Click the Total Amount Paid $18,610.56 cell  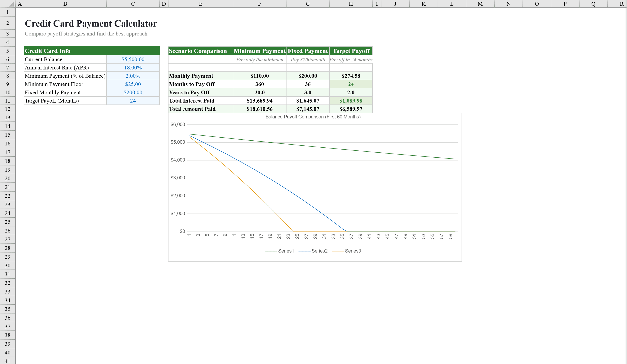[260, 109]
